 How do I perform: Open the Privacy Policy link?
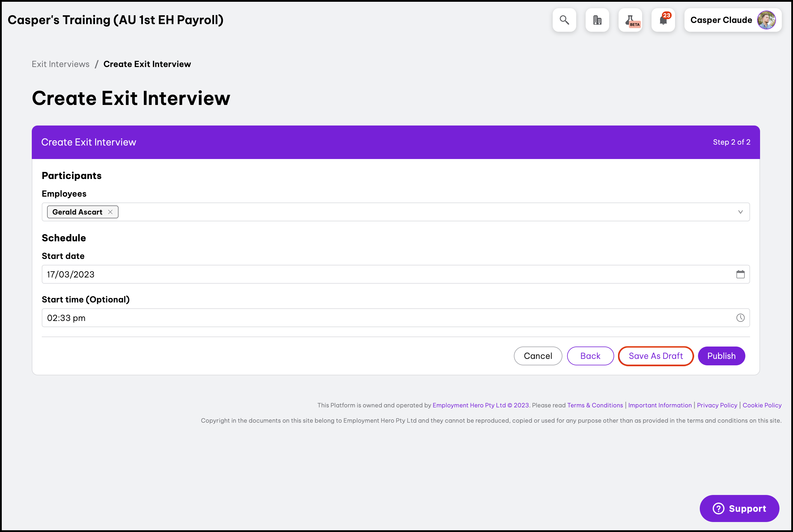click(717, 405)
